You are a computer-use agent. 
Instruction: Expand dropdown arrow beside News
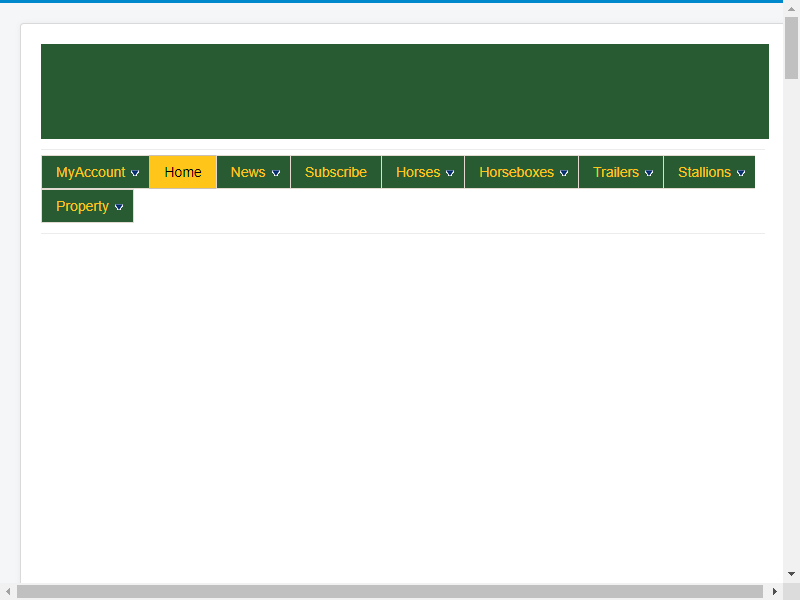(x=276, y=173)
